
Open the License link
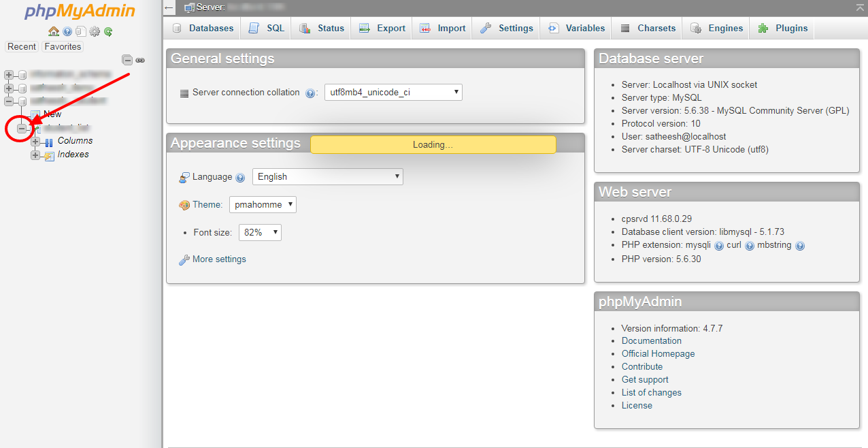click(x=637, y=406)
